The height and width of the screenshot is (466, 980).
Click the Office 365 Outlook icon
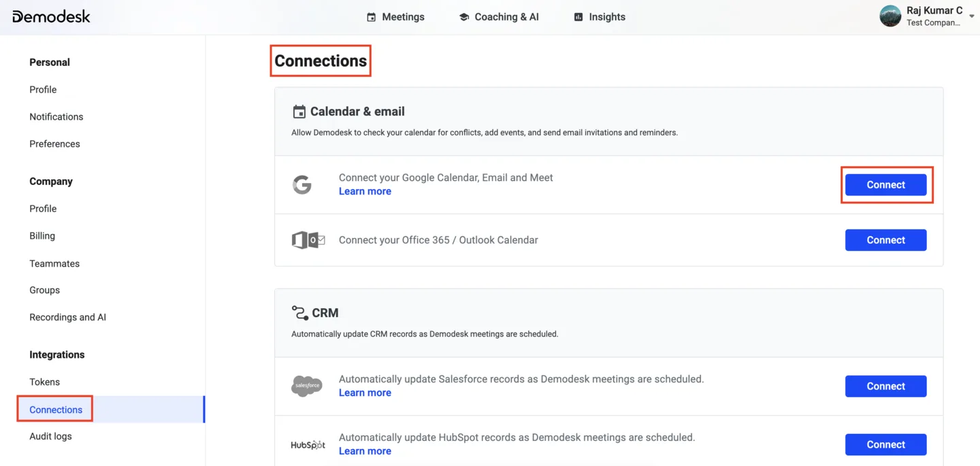308,240
